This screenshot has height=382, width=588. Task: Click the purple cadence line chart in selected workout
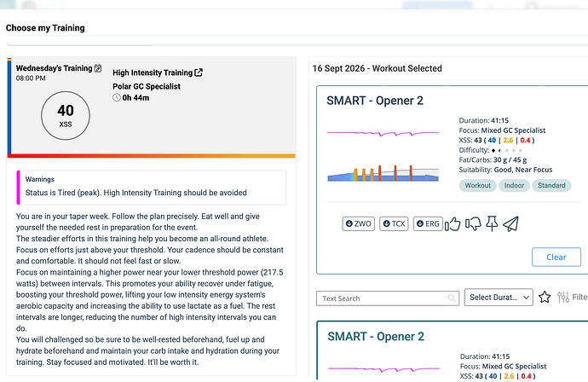pyautogui.click(x=383, y=133)
